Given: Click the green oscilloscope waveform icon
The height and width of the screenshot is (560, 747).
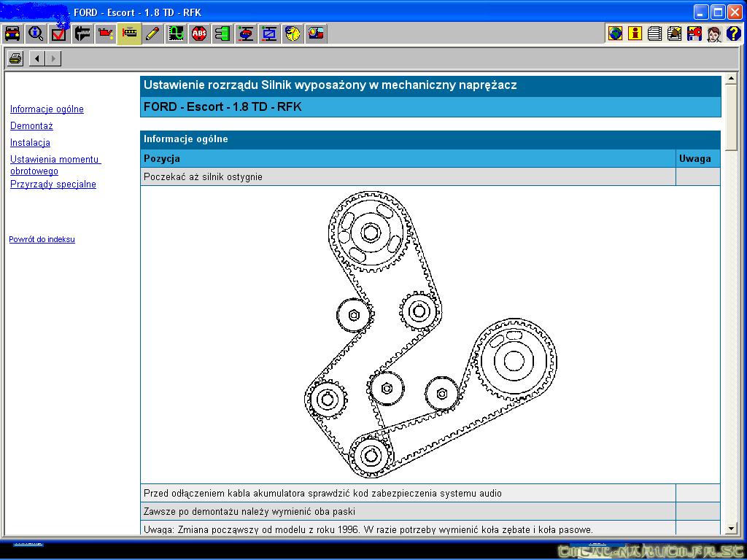Looking at the screenshot, I should click(x=176, y=34).
